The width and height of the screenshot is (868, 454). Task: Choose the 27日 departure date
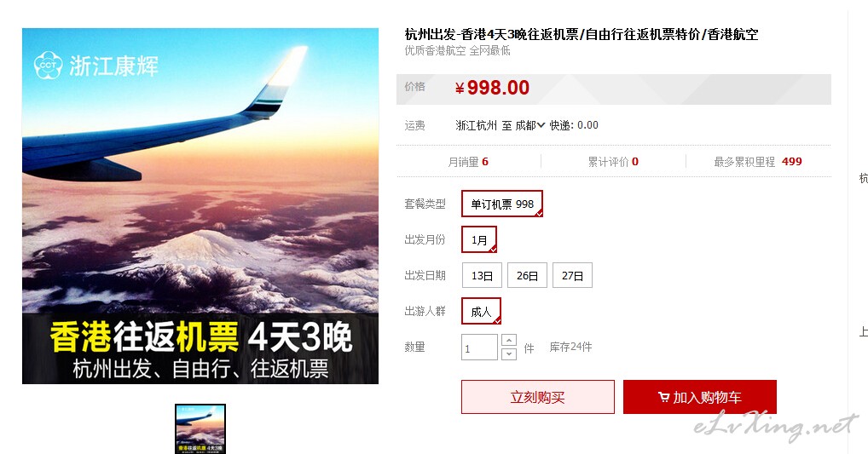tap(572, 275)
